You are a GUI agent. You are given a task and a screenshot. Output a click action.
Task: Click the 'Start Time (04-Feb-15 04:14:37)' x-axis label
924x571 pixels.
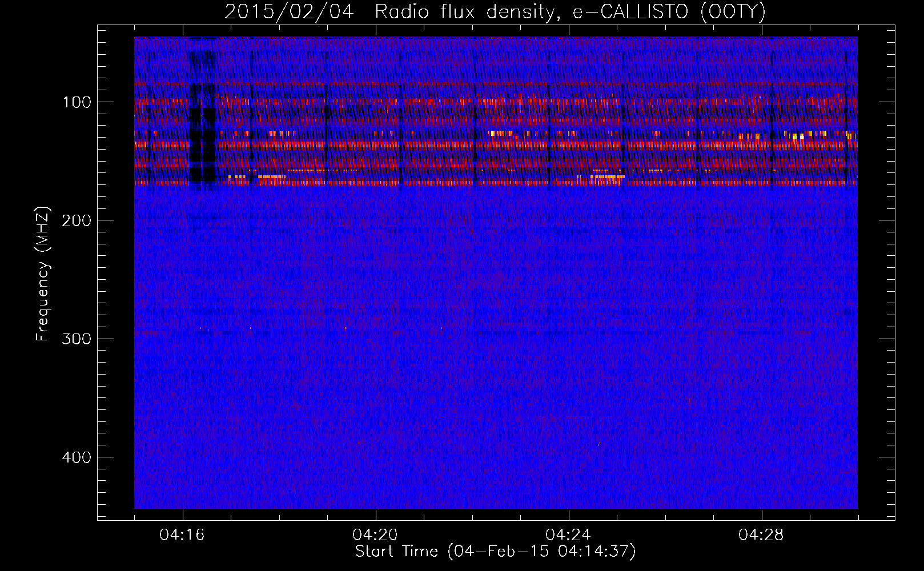[x=495, y=551]
